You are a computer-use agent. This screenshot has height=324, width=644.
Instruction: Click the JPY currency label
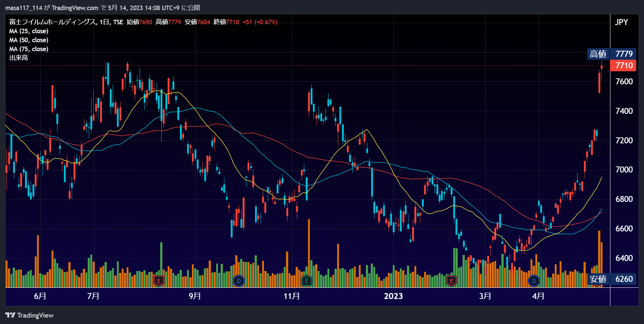coord(622,22)
